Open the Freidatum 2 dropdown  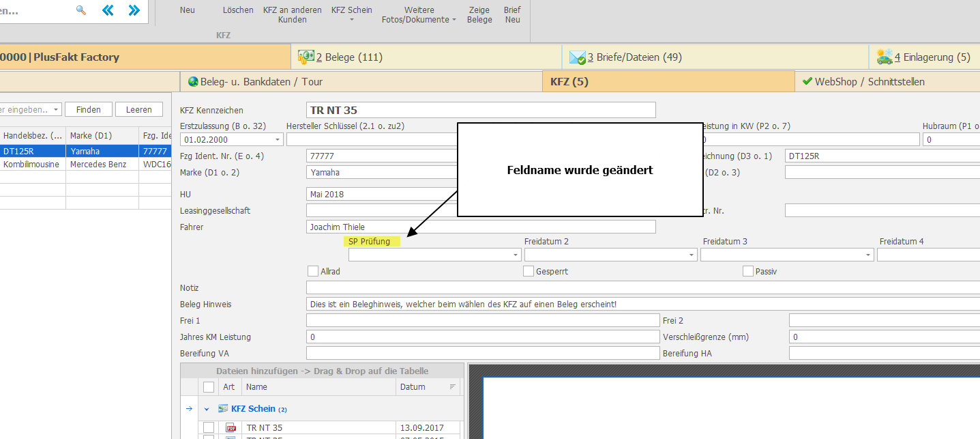(x=692, y=255)
